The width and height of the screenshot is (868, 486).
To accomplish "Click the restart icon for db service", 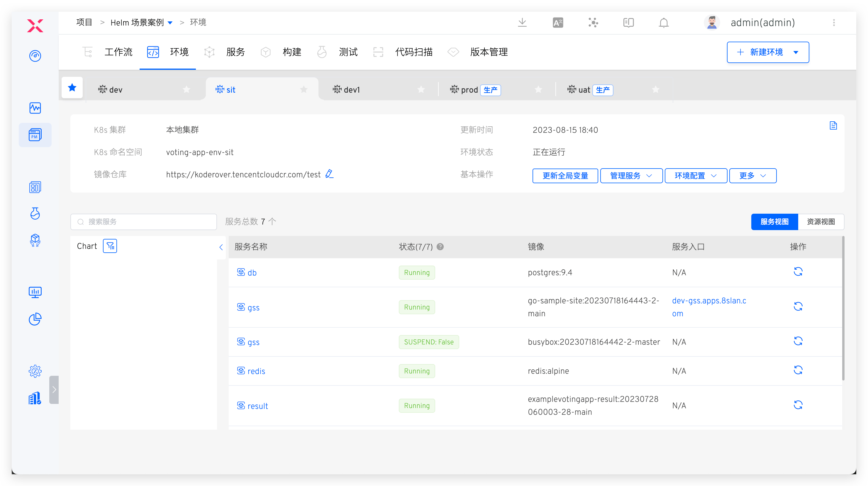I will 798,271.
